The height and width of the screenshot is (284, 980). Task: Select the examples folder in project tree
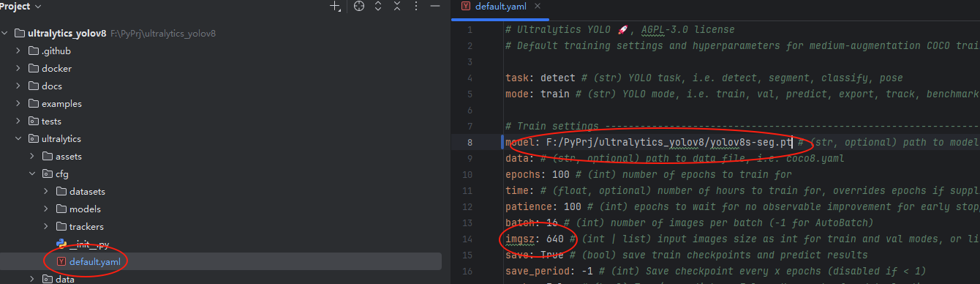[61, 104]
